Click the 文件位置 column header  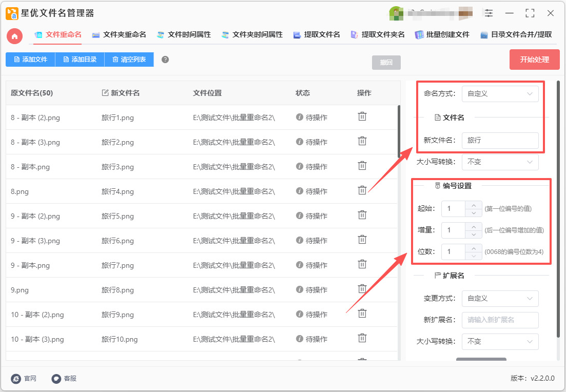click(207, 93)
